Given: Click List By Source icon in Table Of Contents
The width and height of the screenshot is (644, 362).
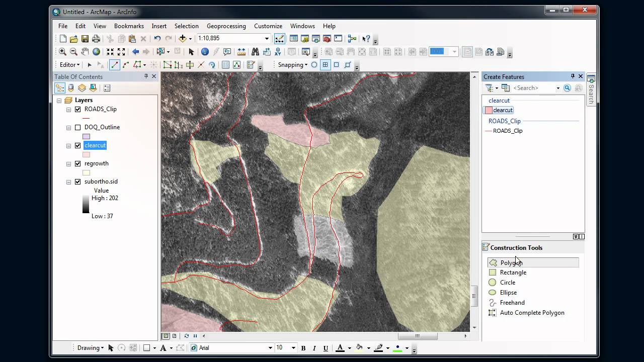Looking at the screenshot, I should click(71, 88).
